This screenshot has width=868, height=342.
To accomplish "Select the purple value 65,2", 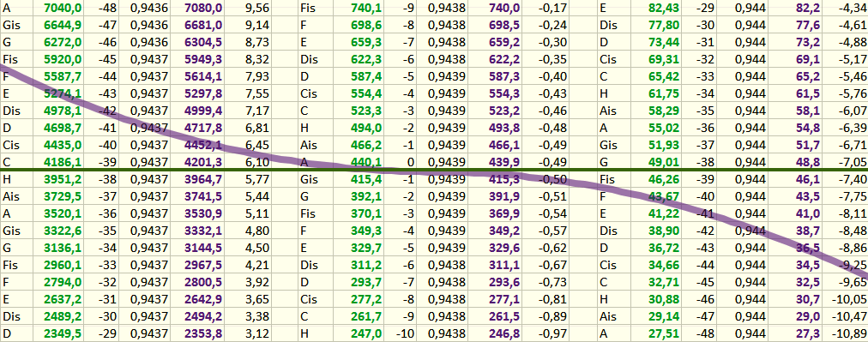I will tap(808, 75).
